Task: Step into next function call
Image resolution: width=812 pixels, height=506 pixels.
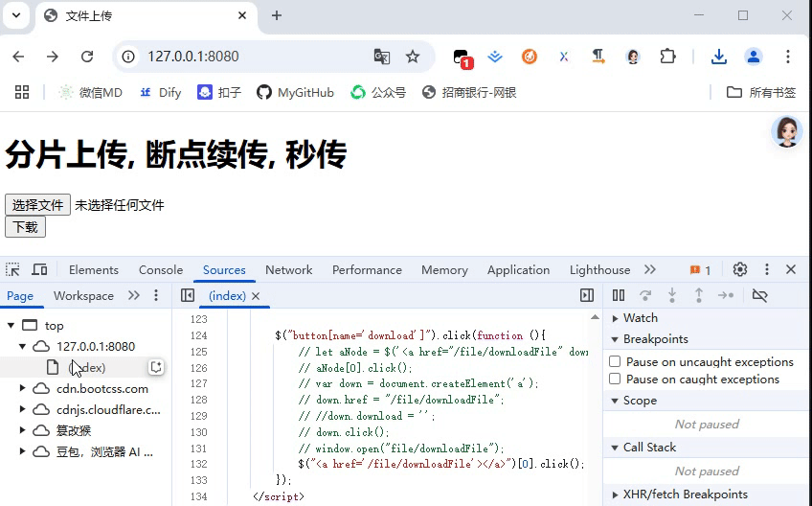Action: point(672,295)
